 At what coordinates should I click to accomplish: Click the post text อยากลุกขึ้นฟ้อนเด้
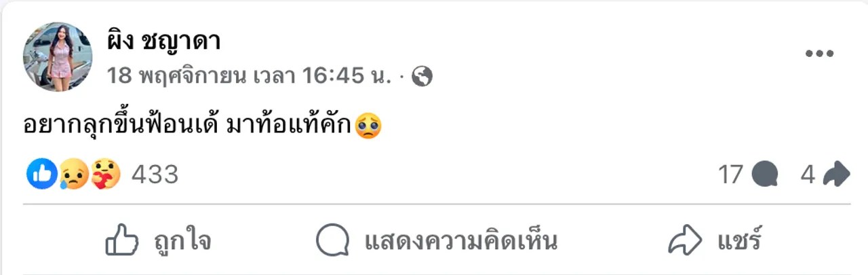(x=119, y=126)
